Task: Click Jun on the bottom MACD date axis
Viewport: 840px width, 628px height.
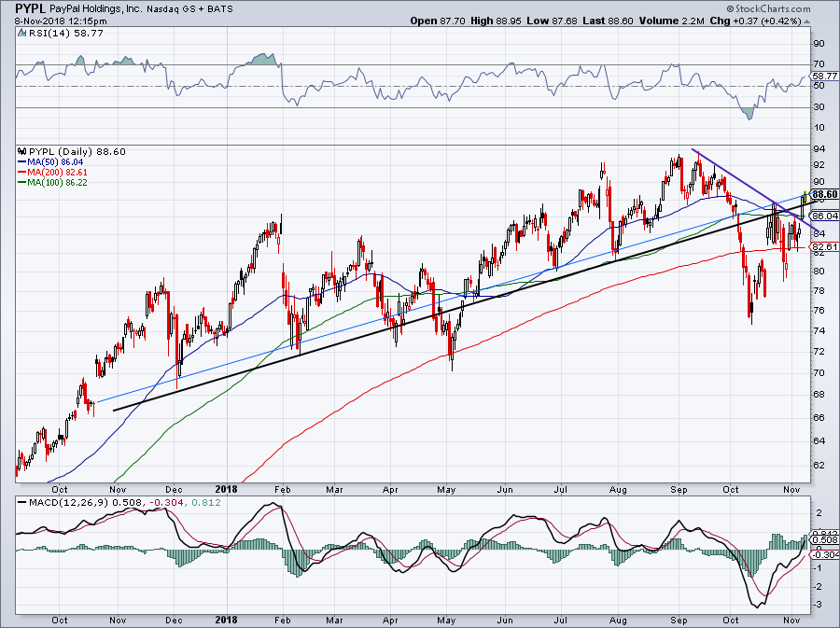Action: [x=505, y=620]
